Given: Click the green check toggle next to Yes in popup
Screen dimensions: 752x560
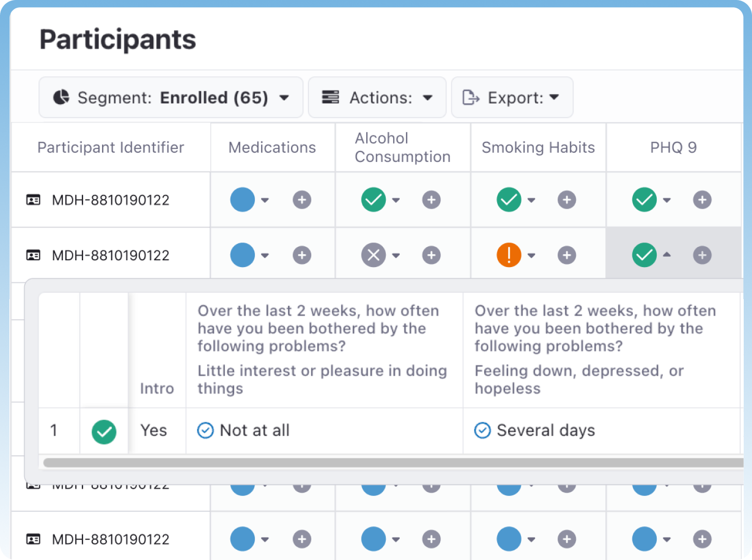Looking at the screenshot, I should pos(104,430).
